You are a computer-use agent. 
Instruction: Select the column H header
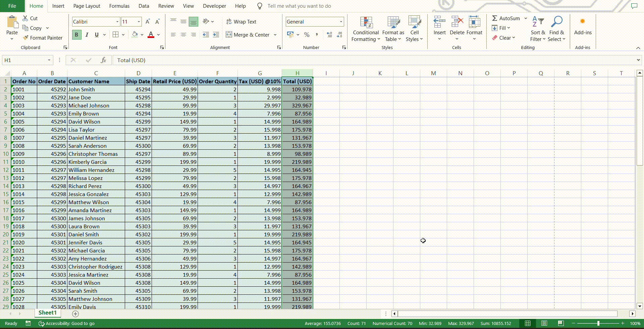click(297, 73)
